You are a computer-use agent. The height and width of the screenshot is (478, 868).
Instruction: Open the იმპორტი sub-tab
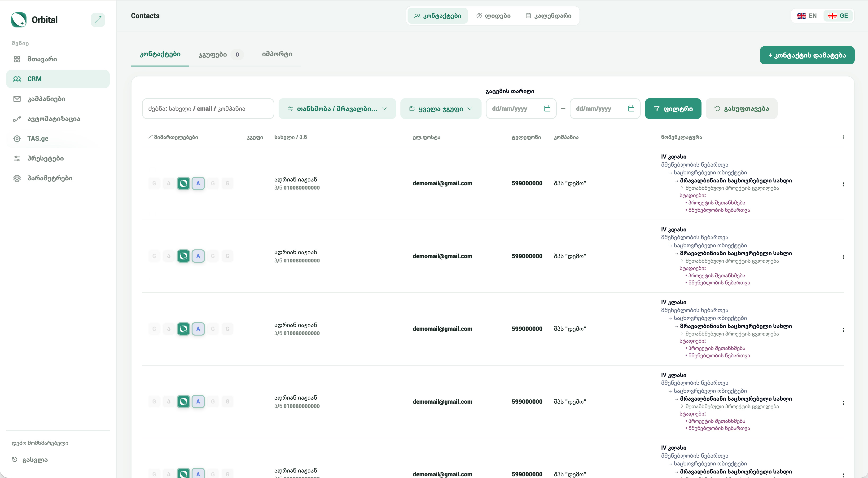tap(277, 54)
